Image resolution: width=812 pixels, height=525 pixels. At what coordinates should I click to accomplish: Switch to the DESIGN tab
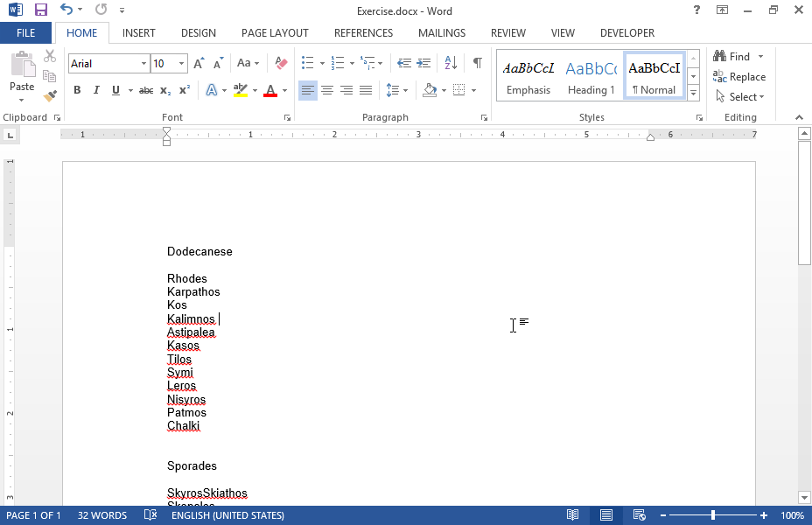(x=199, y=33)
